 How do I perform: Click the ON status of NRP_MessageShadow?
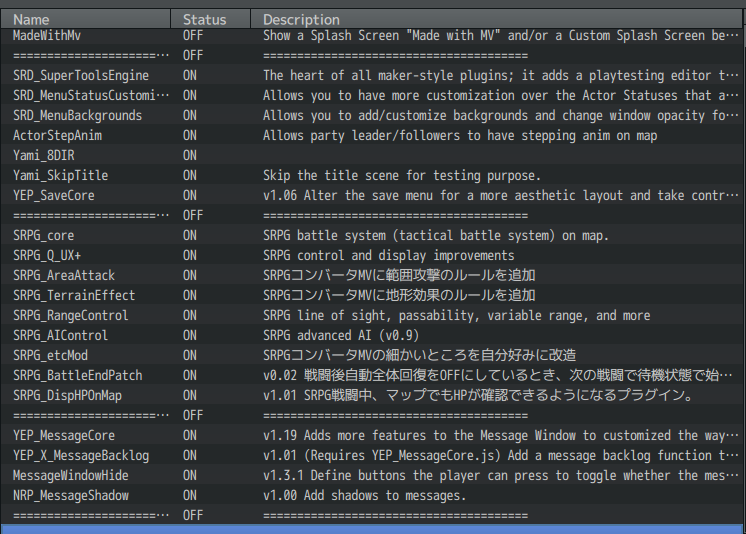190,495
